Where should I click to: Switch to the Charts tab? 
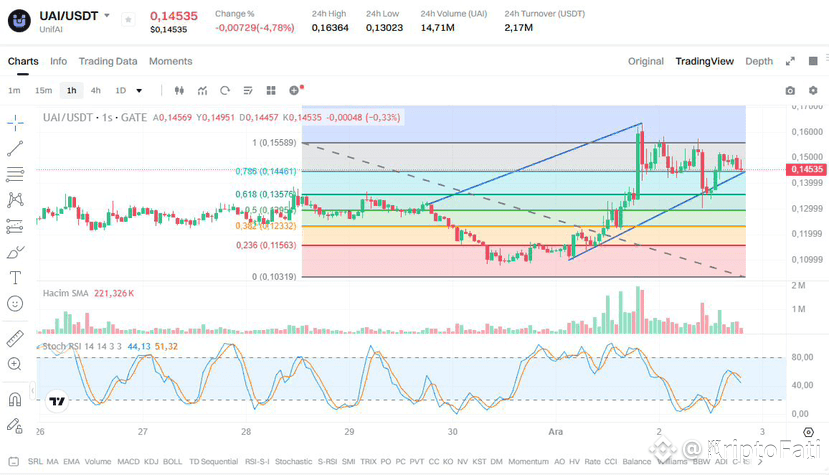23,61
